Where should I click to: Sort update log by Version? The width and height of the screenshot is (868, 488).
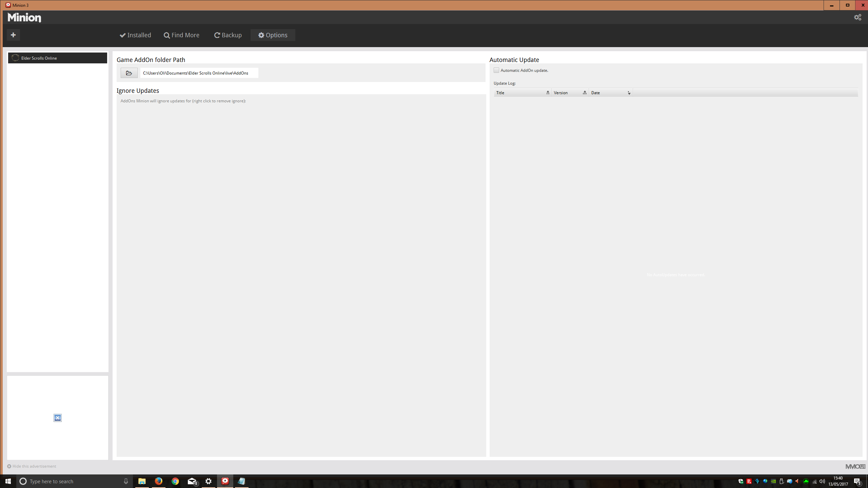[570, 93]
